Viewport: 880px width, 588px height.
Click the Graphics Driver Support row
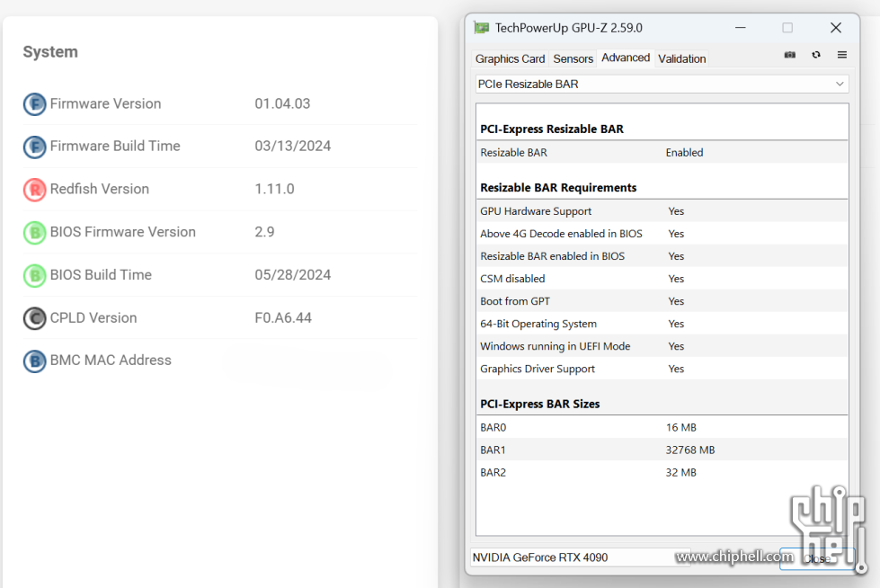662,369
